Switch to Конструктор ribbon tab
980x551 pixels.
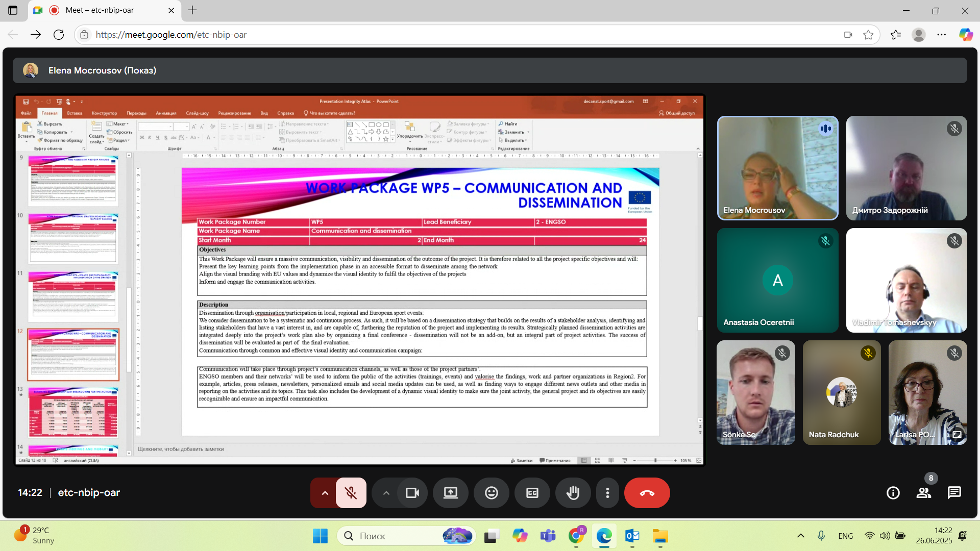click(x=104, y=113)
